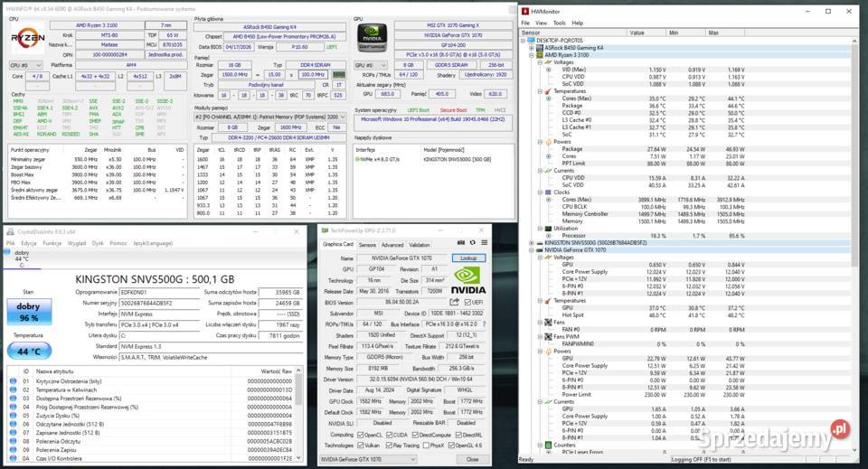Click the 44 °C temperature button

tap(29, 352)
